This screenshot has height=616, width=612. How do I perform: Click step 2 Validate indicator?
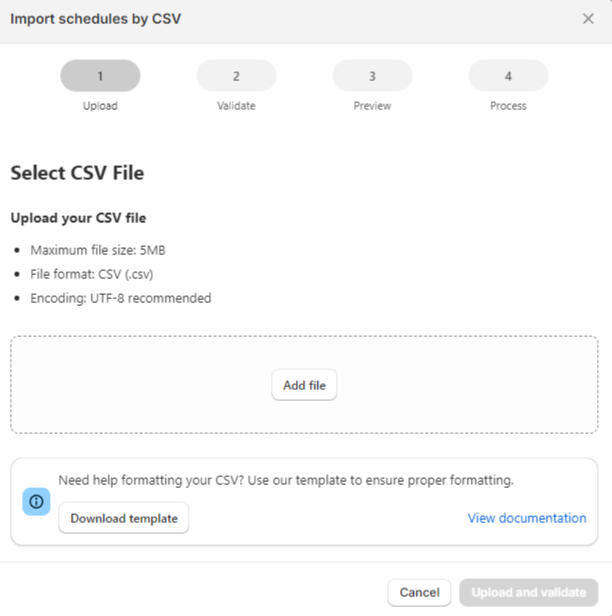(x=236, y=76)
